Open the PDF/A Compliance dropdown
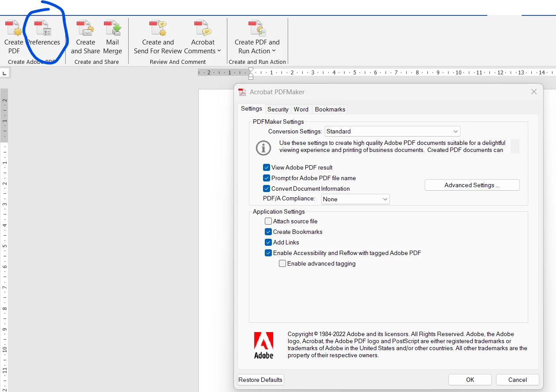The image size is (556, 392). click(x=356, y=199)
